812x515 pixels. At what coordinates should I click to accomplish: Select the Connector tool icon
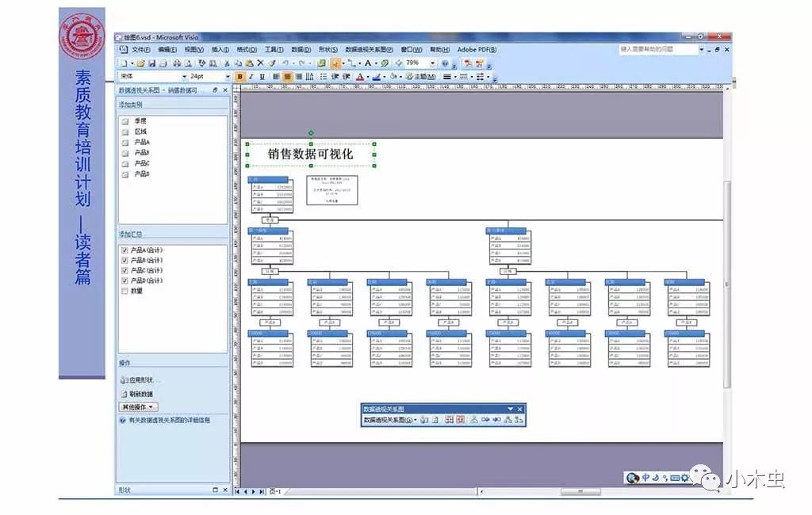pos(351,63)
